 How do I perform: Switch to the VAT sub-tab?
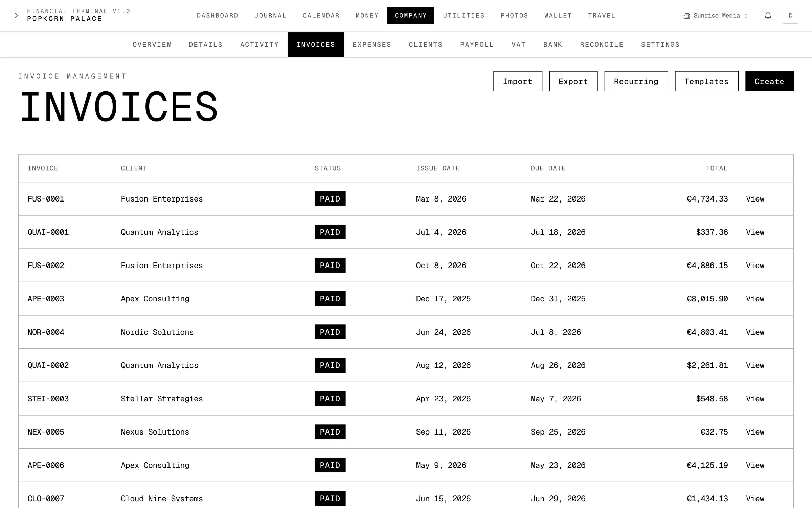coord(519,45)
